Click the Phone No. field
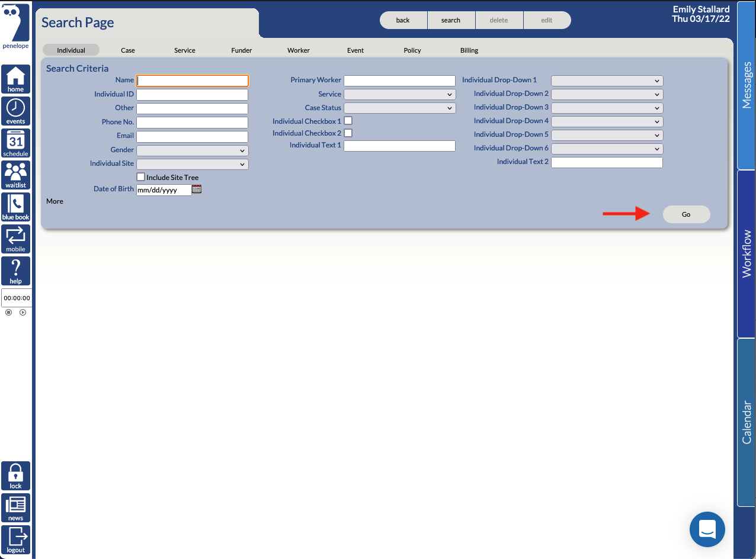The width and height of the screenshot is (756, 559). point(192,123)
